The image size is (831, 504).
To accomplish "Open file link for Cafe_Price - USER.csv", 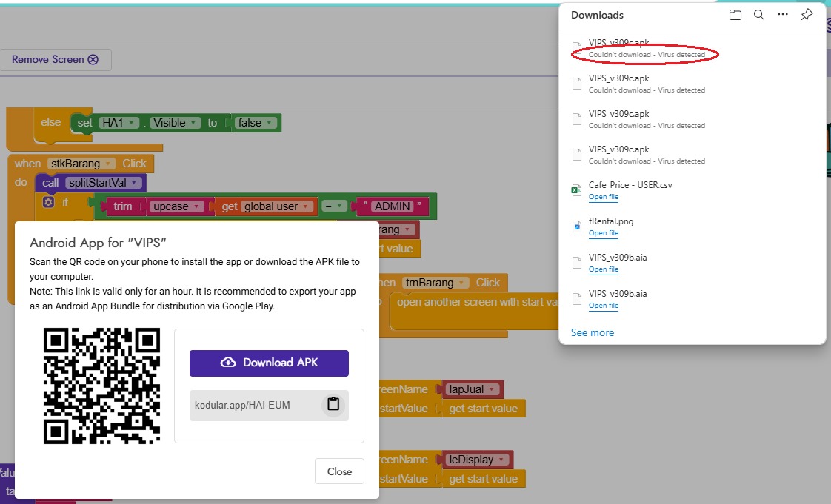I will tap(603, 197).
